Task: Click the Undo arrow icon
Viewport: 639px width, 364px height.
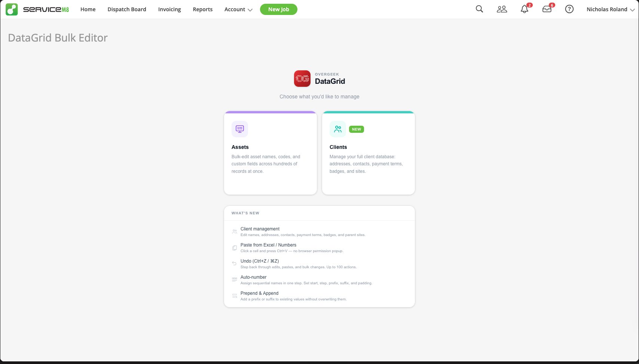Action: coord(235,263)
